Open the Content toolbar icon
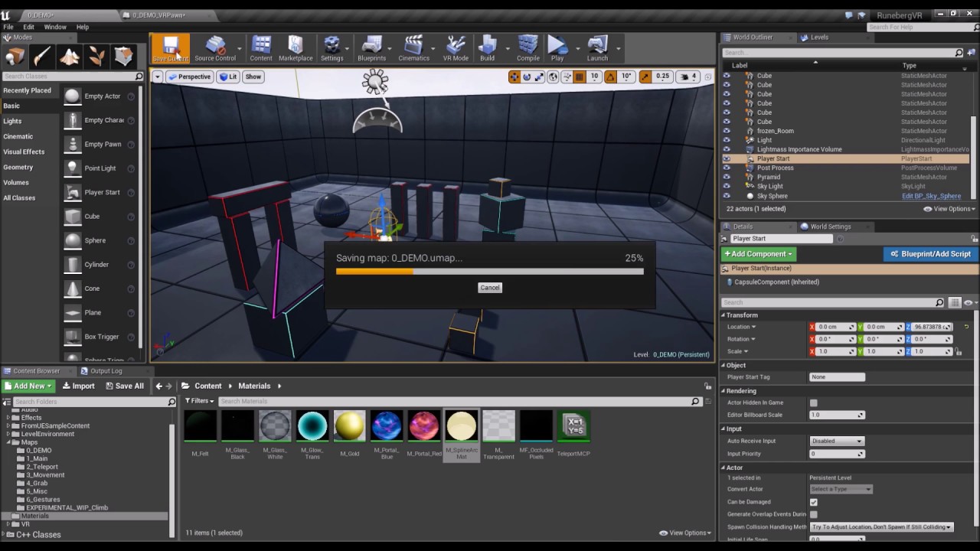 [261, 48]
